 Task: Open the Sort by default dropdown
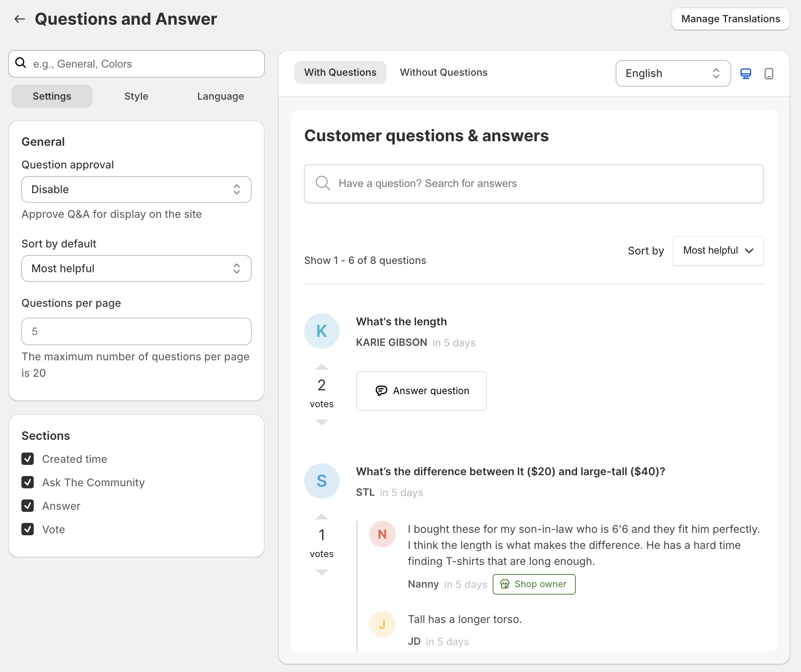[x=136, y=268]
